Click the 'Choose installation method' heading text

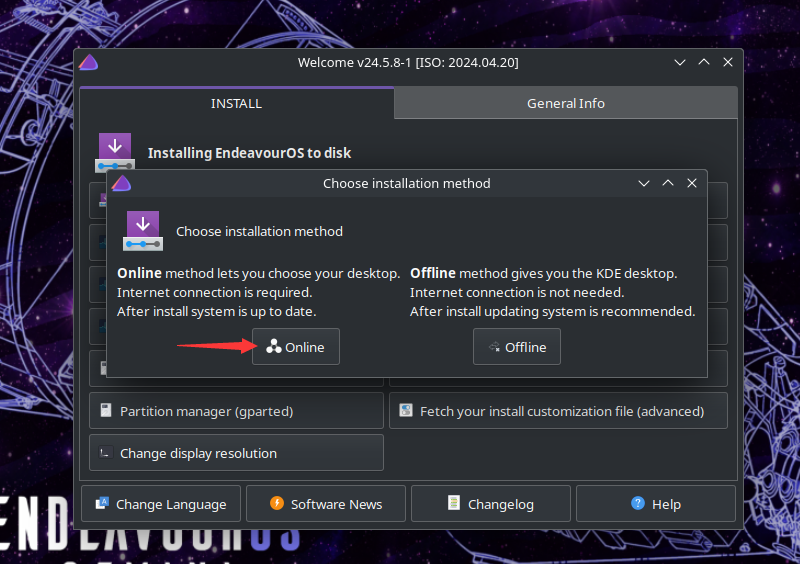[x=259, y=231]
